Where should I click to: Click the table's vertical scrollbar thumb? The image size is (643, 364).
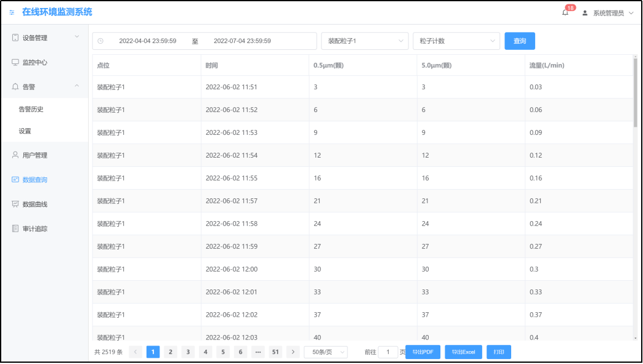coord(635,92)
